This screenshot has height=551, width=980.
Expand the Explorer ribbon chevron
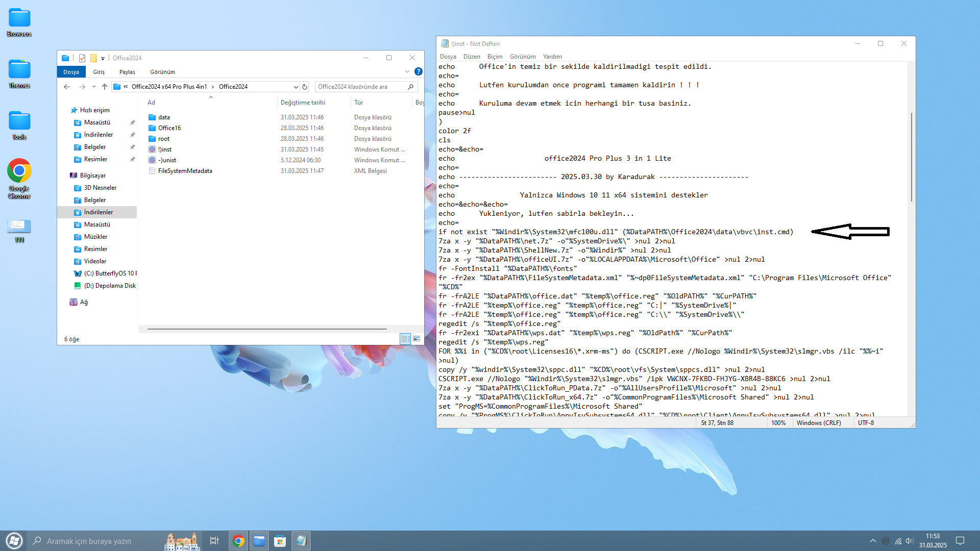tap(407, 71)
